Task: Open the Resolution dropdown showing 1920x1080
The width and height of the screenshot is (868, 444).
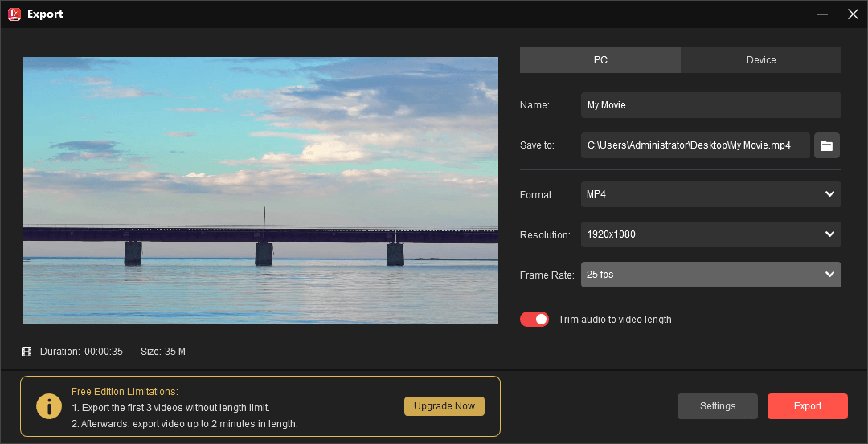Action: tap(710, 234)
